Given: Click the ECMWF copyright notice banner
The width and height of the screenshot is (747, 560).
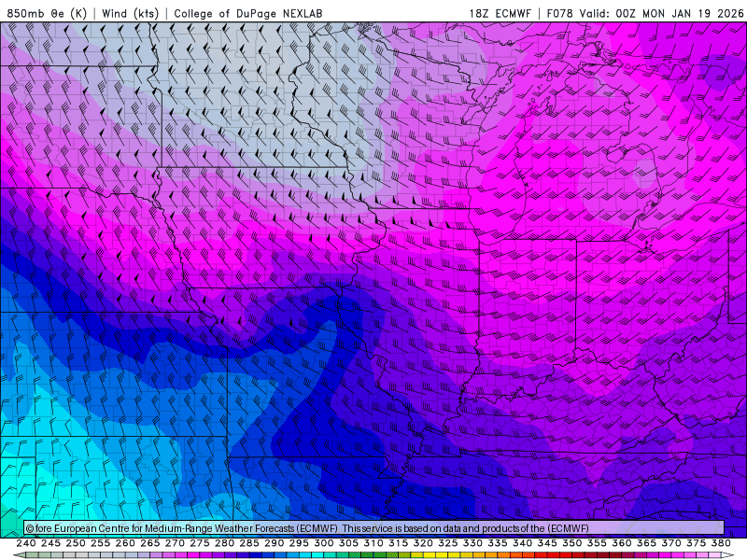Looking at the screenshot, I should (374, 527).
